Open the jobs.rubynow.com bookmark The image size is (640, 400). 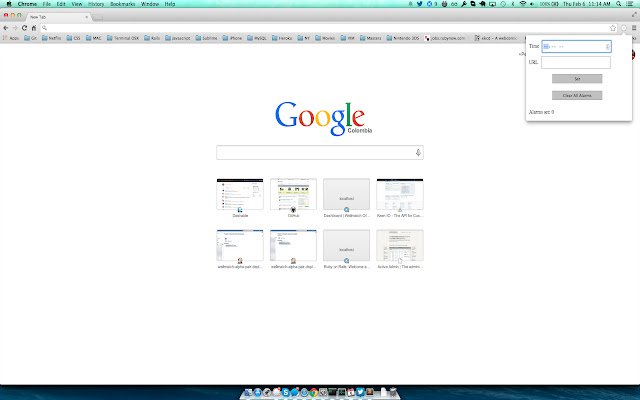pyautogui.click(x=445, y=38)
